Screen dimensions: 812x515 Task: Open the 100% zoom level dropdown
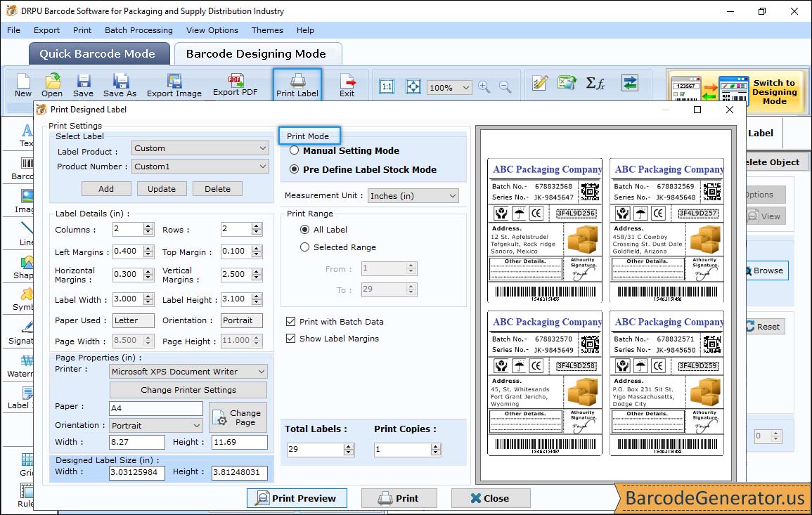449,87
